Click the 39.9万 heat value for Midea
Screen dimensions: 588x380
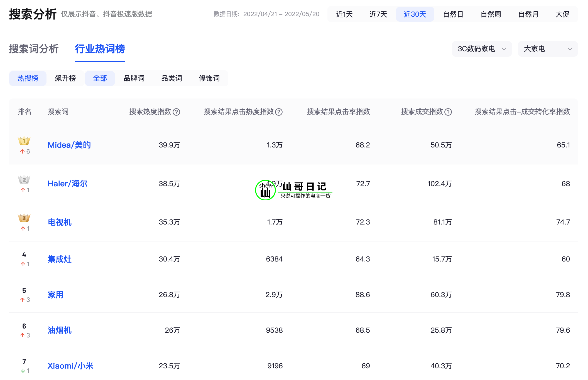click(169, 145)
